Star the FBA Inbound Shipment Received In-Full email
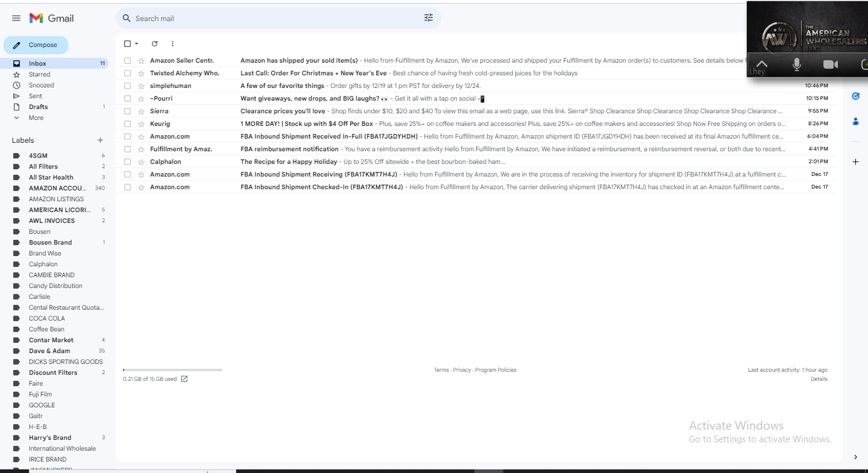The image size is (868, 473). coord(141,136)
